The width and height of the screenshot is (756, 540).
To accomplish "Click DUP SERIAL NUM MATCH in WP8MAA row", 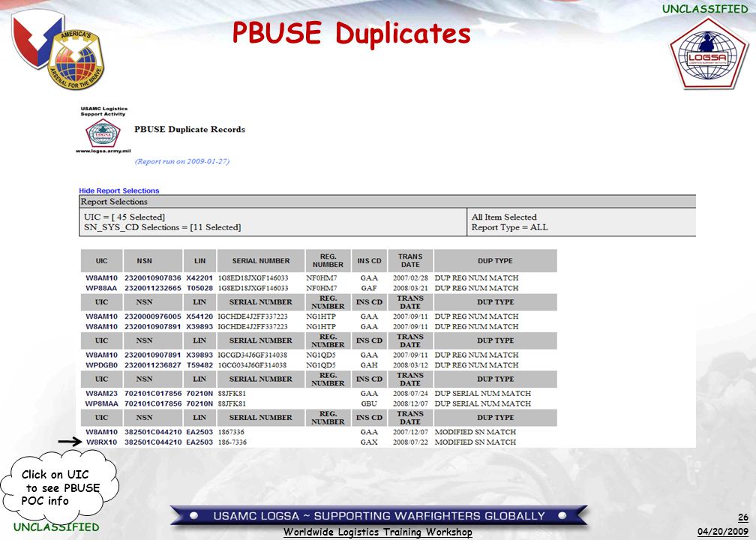I will coord(483,403).
